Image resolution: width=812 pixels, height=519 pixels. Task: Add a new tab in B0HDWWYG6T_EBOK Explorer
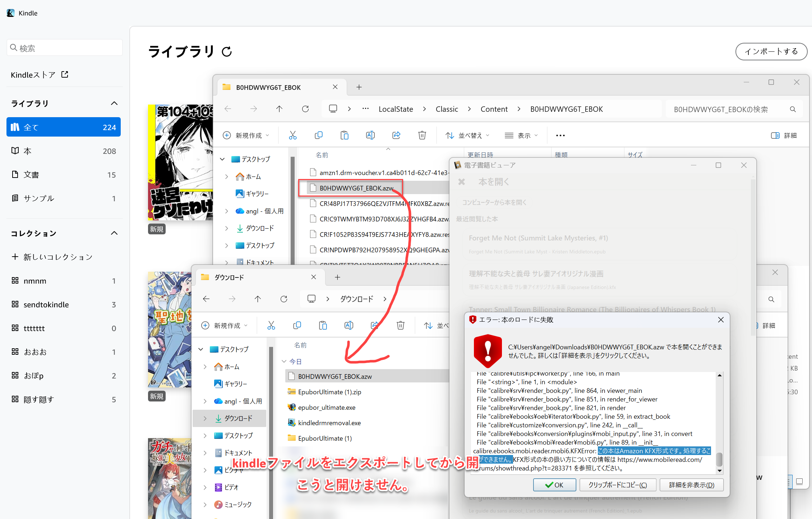[x=359, y=87]
